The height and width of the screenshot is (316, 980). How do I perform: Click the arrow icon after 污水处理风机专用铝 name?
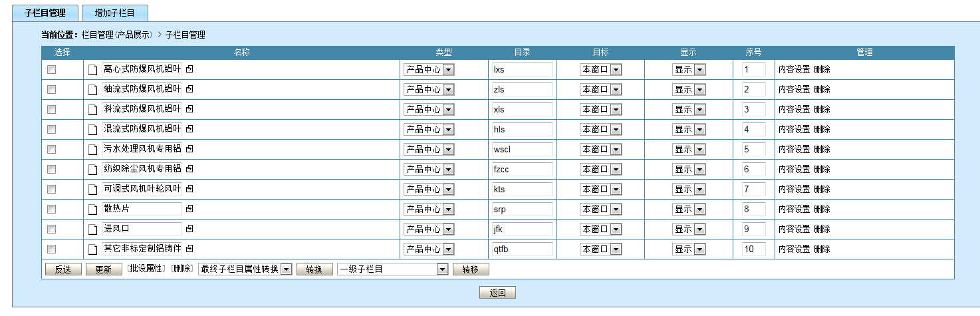click(x=189, y=149)
